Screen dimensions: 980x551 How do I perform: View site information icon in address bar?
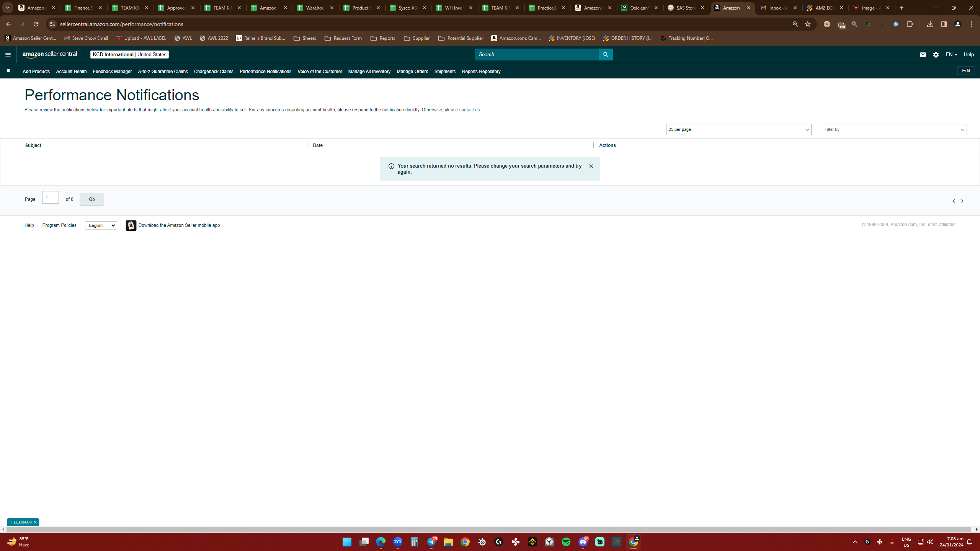[x=52, y=24]
